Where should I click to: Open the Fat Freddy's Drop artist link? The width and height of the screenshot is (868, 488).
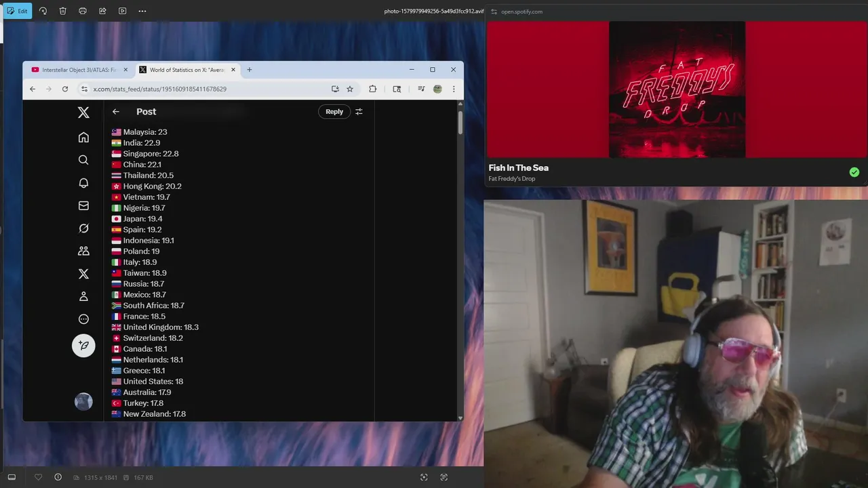[x=512, y=179]
